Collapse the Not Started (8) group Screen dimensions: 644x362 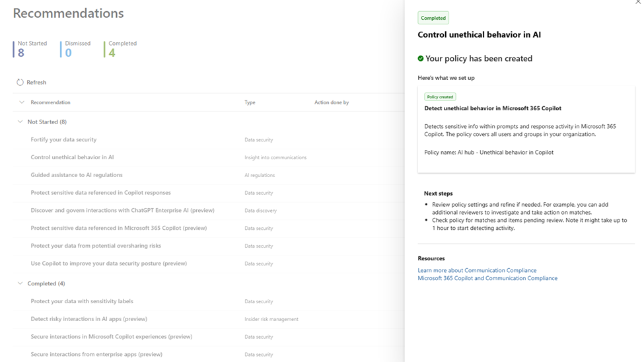click(20, 122)
